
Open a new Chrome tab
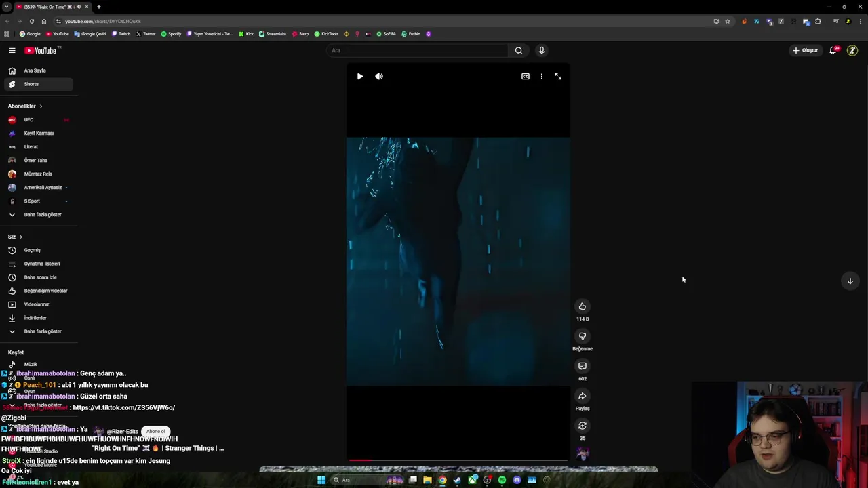click(98, 7)
